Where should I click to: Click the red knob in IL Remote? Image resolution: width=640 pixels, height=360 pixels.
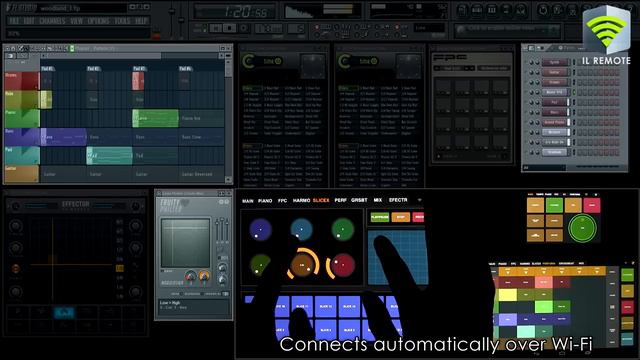(x=342, y=264)
